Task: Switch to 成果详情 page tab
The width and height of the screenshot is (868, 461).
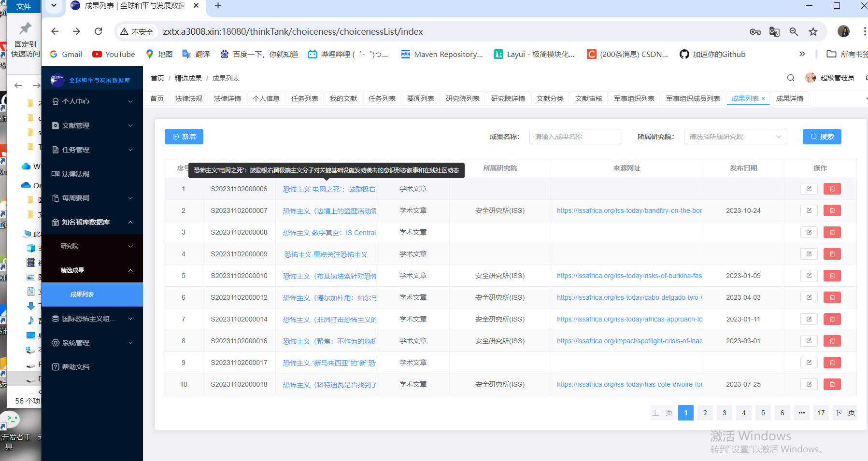Action: click(790, 98)
